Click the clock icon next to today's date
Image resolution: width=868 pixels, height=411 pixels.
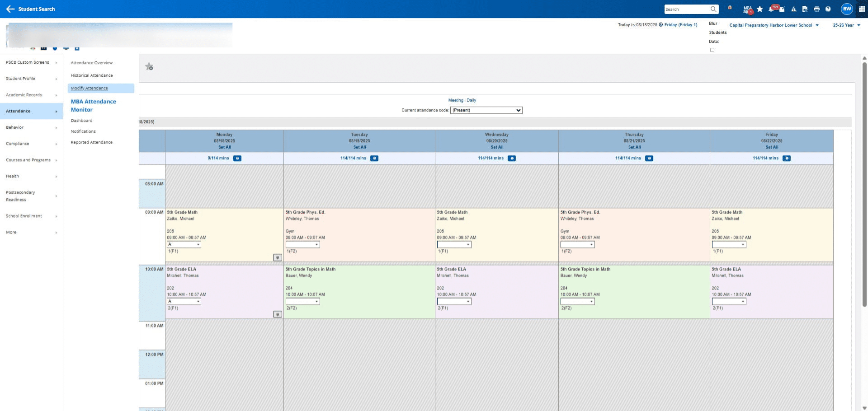tap(661, 25)
